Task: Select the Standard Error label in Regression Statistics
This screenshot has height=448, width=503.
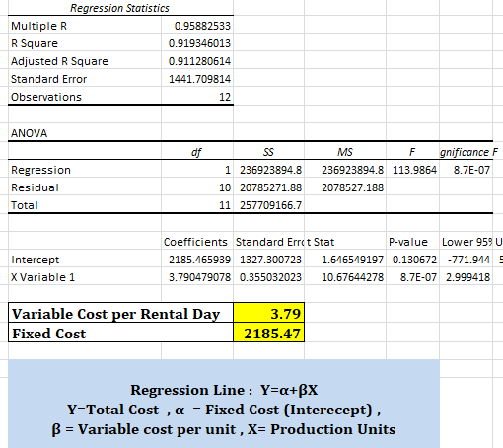Action: [x=85, y=79]
